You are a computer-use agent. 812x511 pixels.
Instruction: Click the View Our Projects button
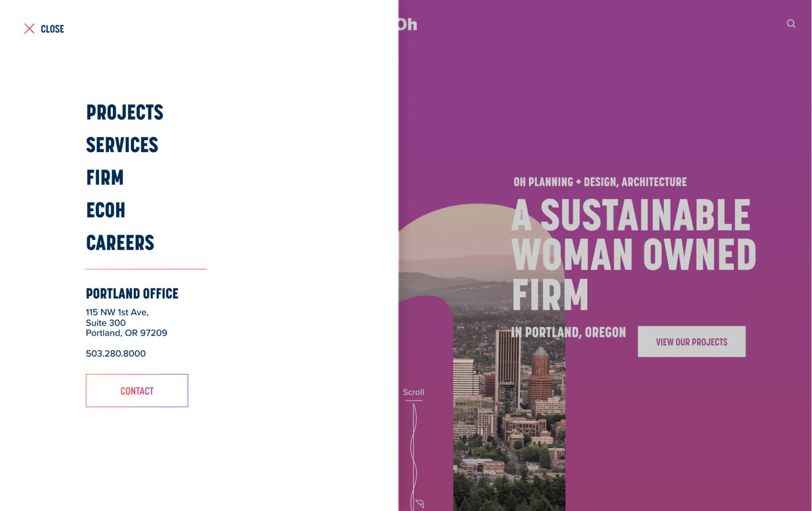692,342
